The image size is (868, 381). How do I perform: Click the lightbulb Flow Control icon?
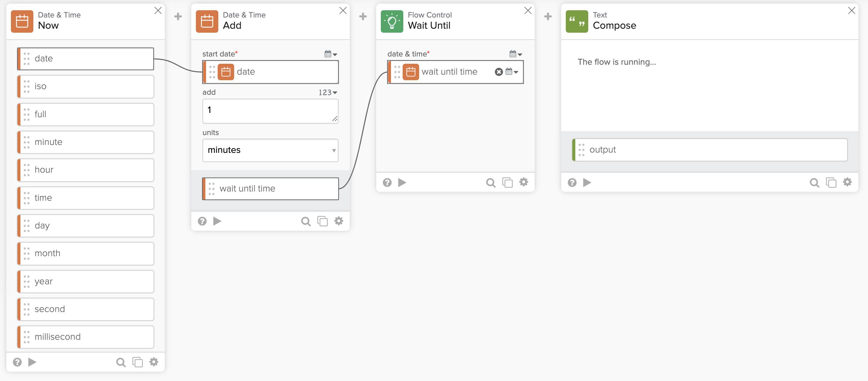pyautogui.click(x=391, y=21)
